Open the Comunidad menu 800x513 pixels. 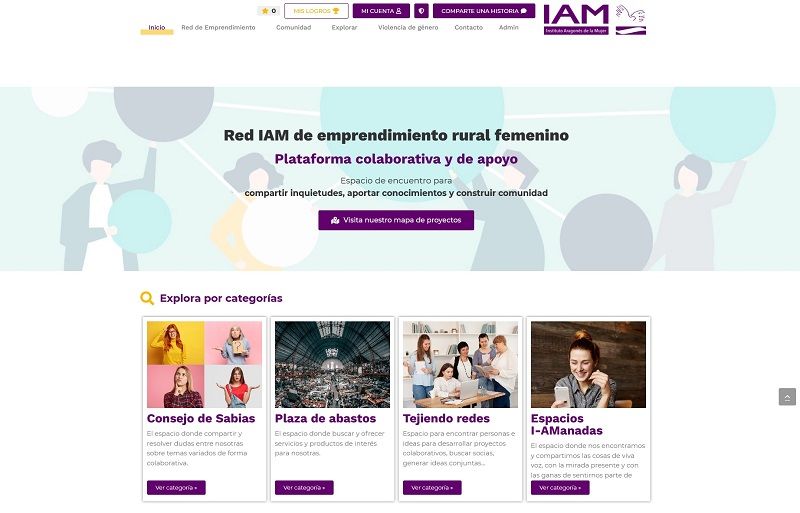pyautogui.click(x=293, y=28)
